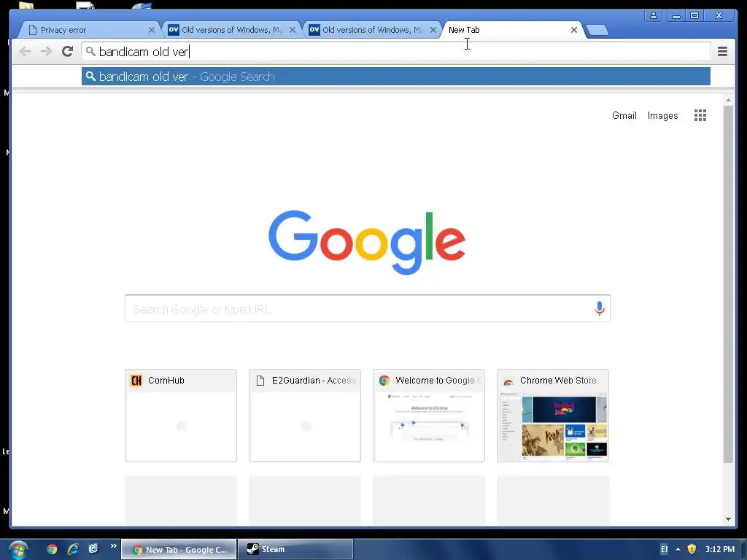Open the Google apps grid
This screenshot has height=560, width=747.
click(x=700, y=115)
